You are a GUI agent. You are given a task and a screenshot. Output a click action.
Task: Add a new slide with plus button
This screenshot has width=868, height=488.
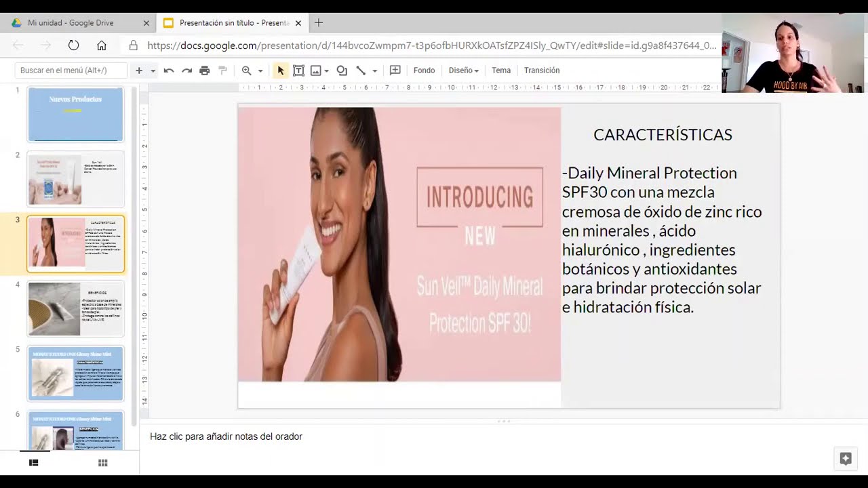click(139, 70)
